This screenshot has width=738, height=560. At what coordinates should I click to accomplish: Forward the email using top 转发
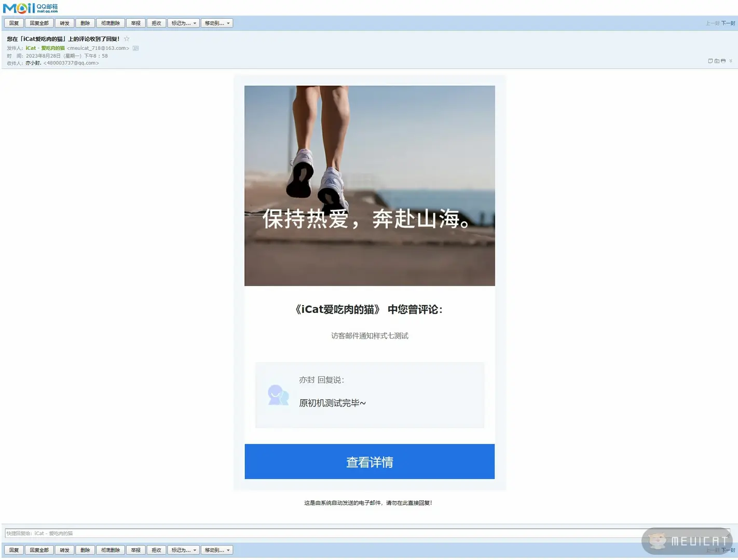[64, 23]
